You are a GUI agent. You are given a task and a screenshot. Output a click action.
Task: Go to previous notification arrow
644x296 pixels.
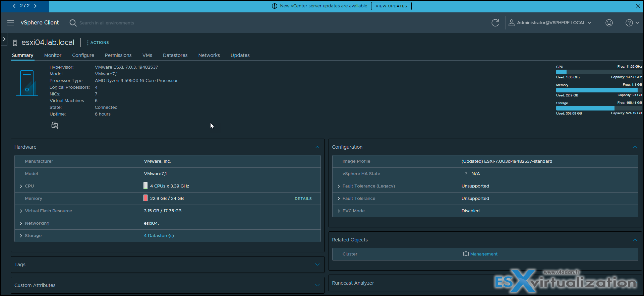click(x=14, y=6)
